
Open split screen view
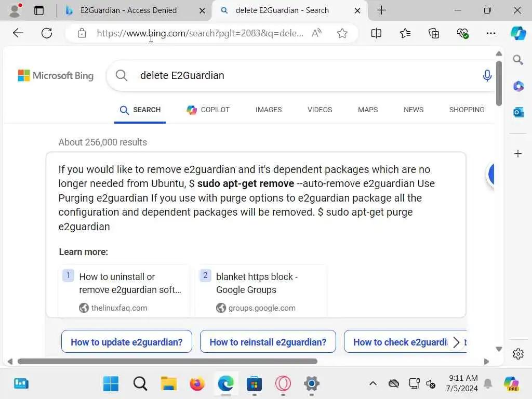coord(376,33)
